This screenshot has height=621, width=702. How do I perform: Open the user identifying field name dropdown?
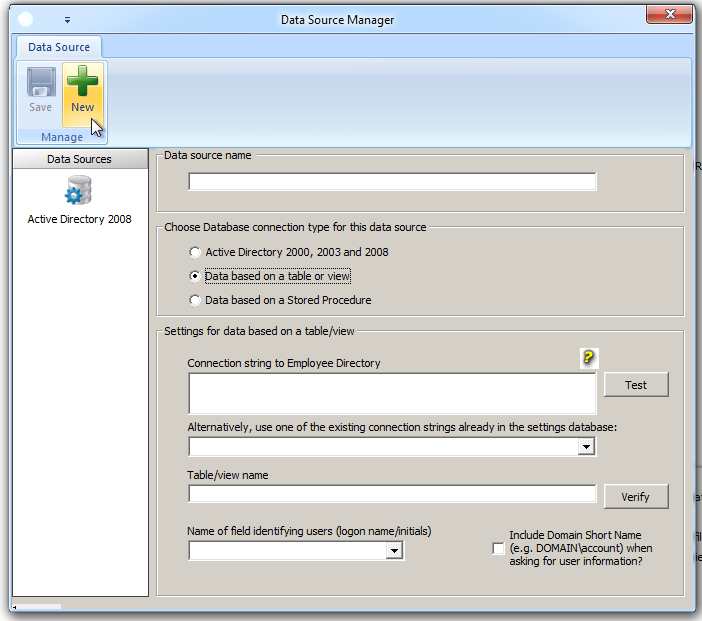[x=394, y=550]
